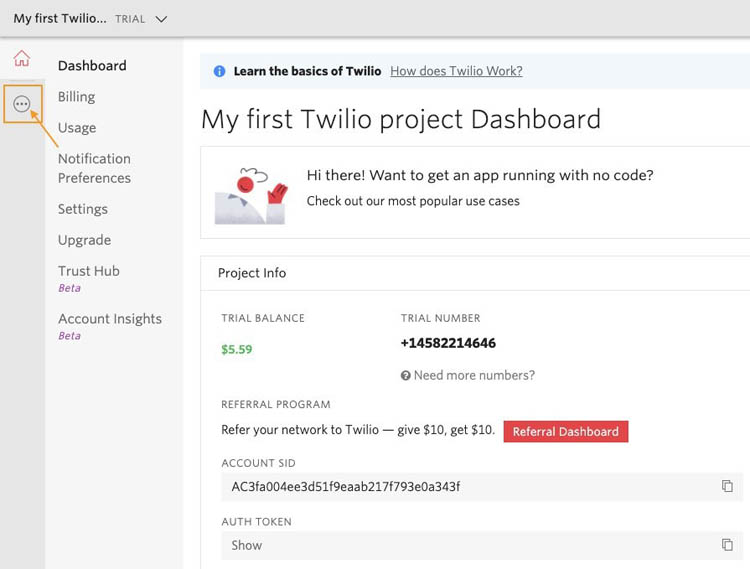Click the Referral Dashboard button
750x569 pixels.
coord(566,431)
